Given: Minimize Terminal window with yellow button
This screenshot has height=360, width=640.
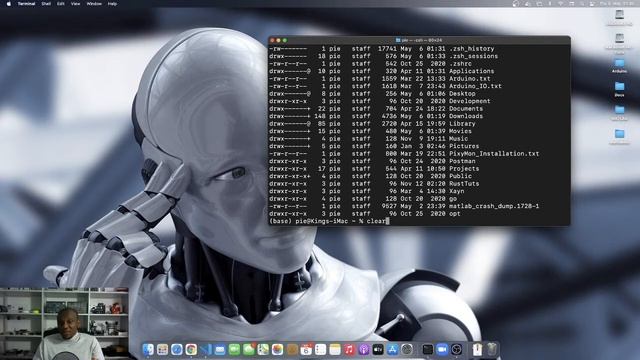Looking at the screenshot, I should point(279,40).
